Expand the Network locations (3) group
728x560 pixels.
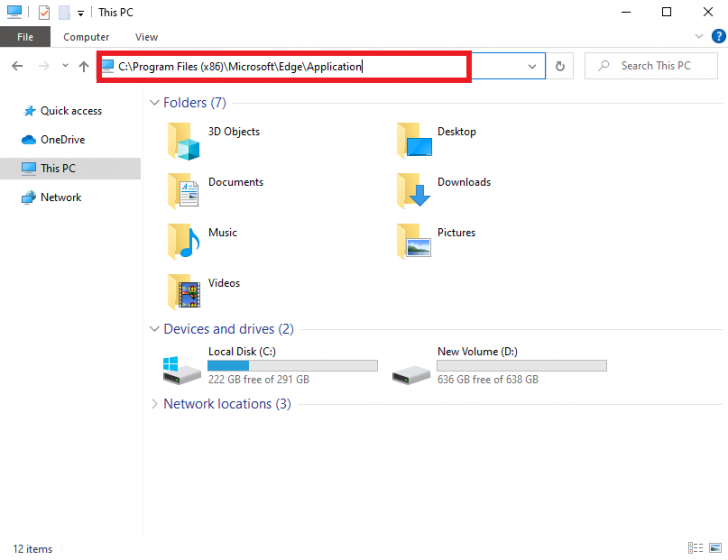click(154, 404)
